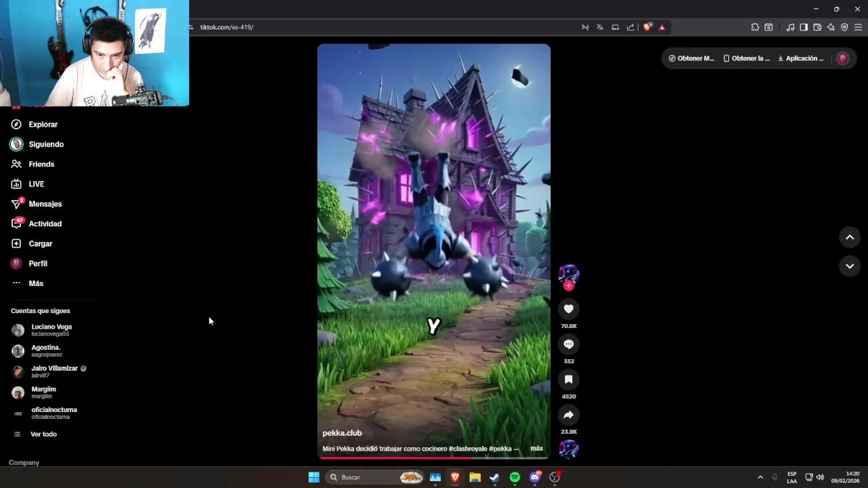Viewport: 868px width, 488px height.
Task: Click Obtener M... button
Action: point(691,58)
